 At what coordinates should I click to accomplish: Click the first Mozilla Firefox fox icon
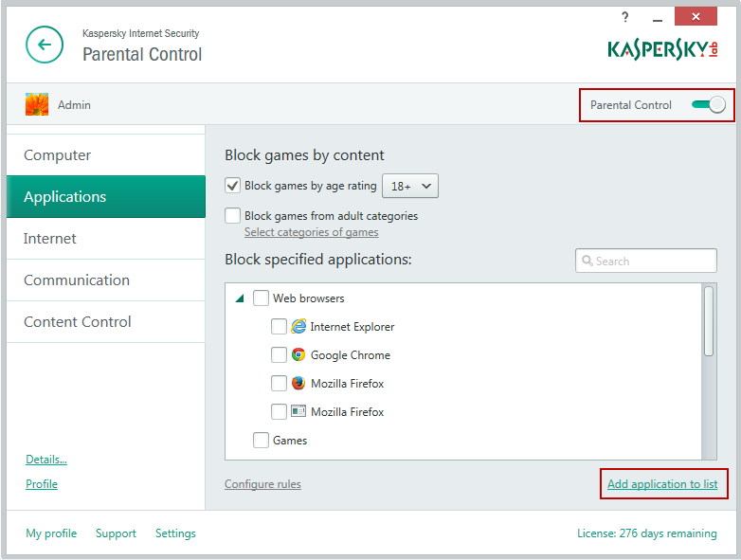(298, 383)
